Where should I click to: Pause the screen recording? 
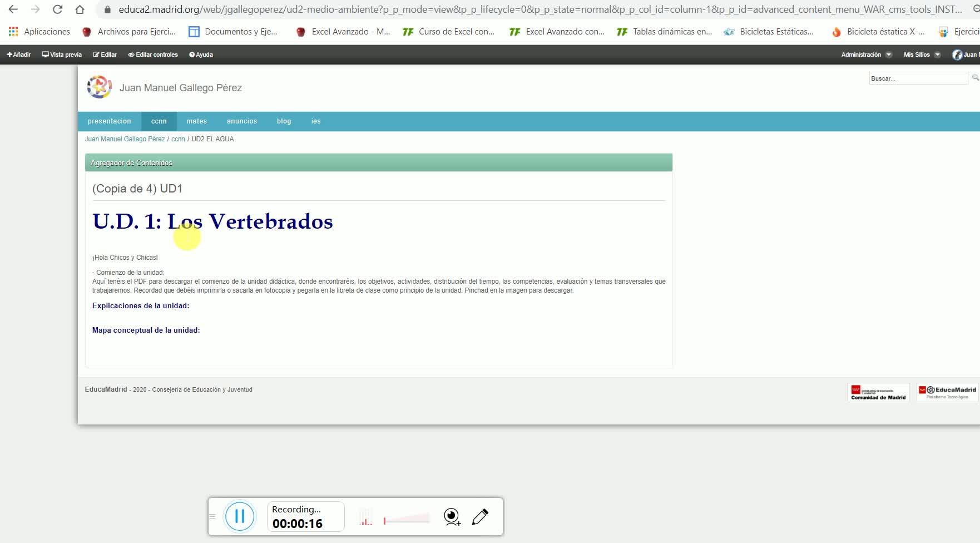[240, 516]
